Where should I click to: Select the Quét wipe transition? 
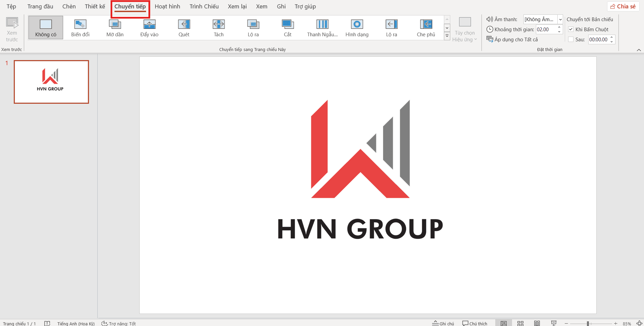184,28
